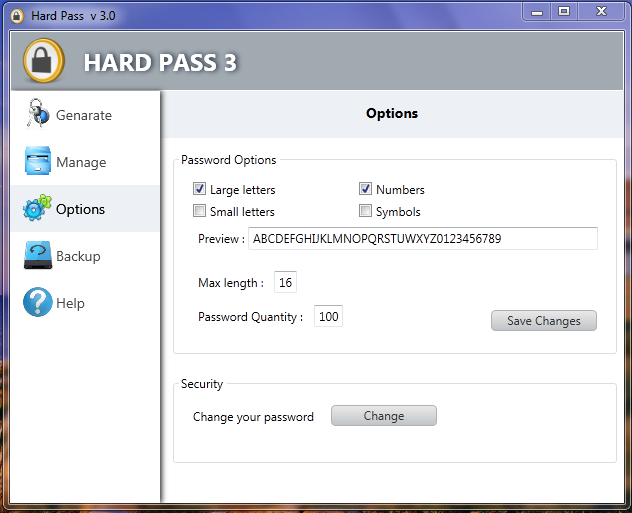Uncheck the Large letters checkbox
The height and width of the screenshot is (513, 632).
point(199,189)
